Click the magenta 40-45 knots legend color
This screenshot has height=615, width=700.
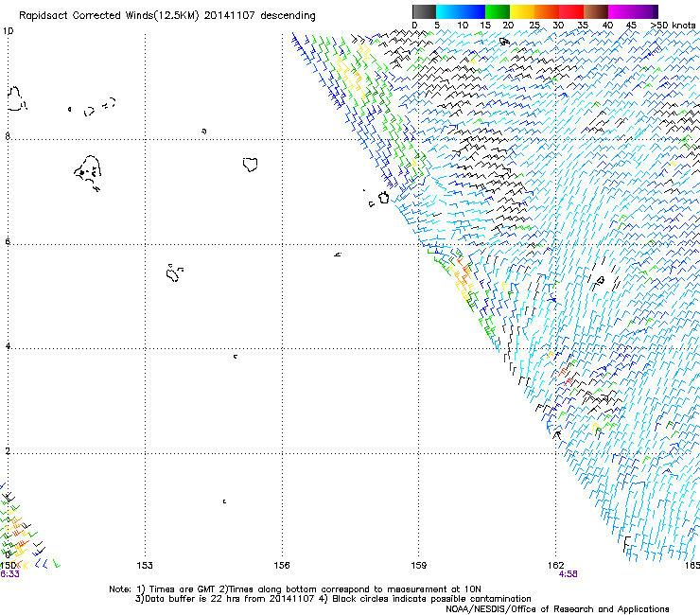(621, 11)
